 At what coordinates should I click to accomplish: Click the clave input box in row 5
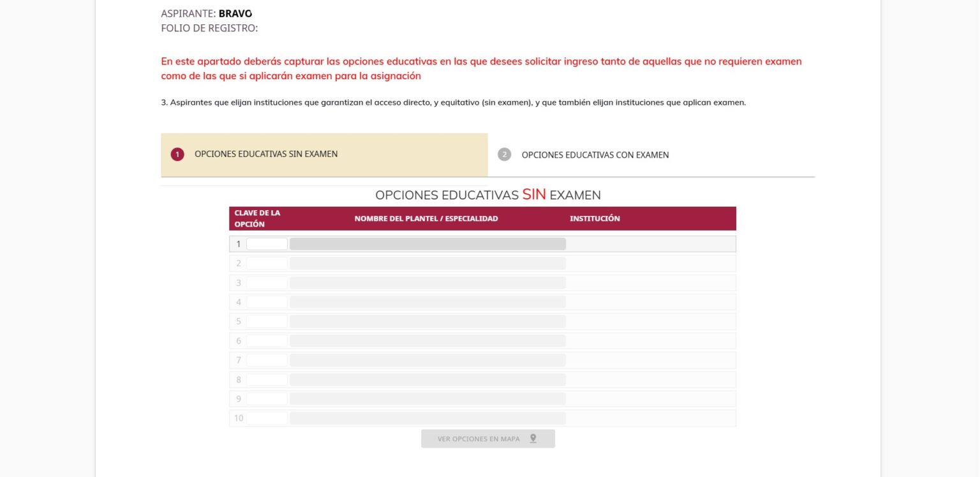267,321
